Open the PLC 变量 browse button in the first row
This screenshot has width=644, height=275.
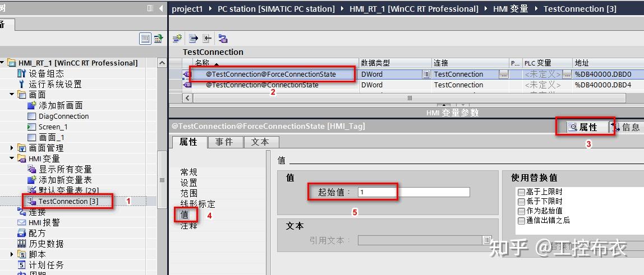567,74
